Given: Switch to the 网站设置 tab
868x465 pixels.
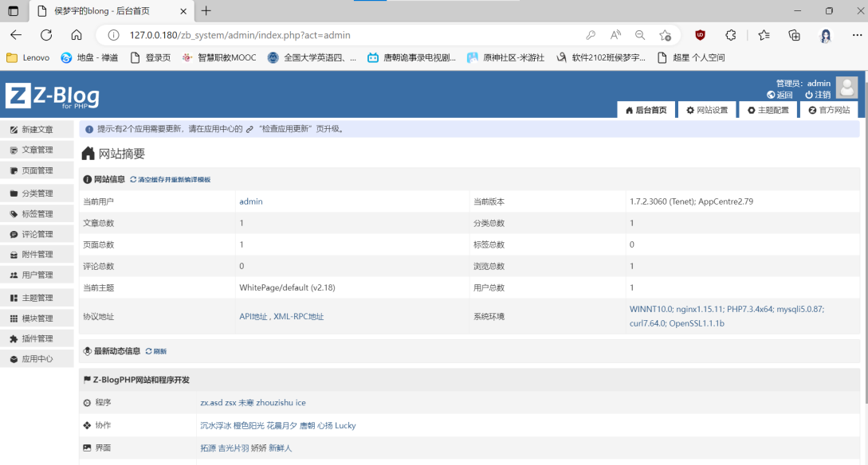Looking at the screenshot, I should (x=707, y=110).
